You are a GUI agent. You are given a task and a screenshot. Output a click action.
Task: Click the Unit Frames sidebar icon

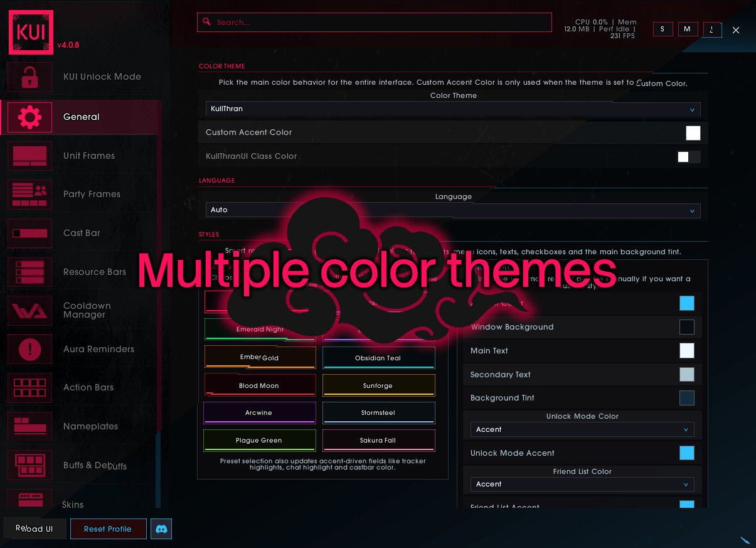click(x=29, y=156)
